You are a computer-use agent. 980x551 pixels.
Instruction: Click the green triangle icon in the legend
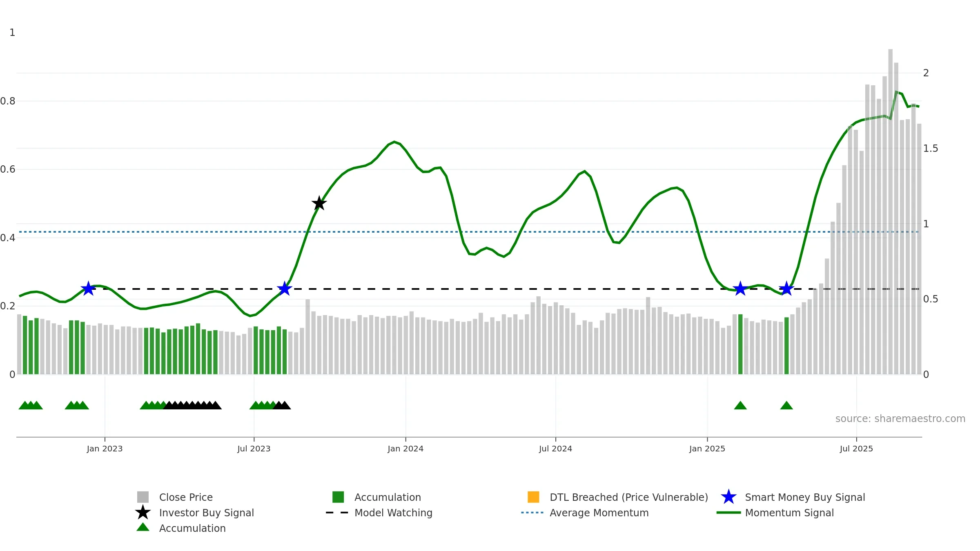tap(143, 527)
